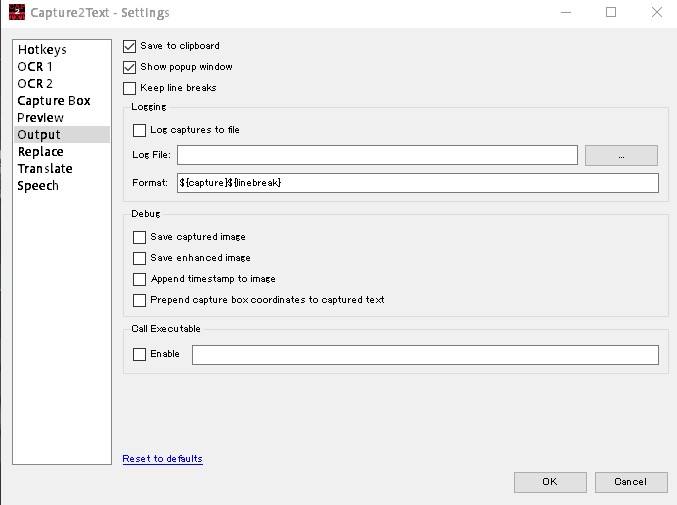This screenshot has width=677, height=505.
Task: Enable Append timestamp to image
Action: (139, 279)
